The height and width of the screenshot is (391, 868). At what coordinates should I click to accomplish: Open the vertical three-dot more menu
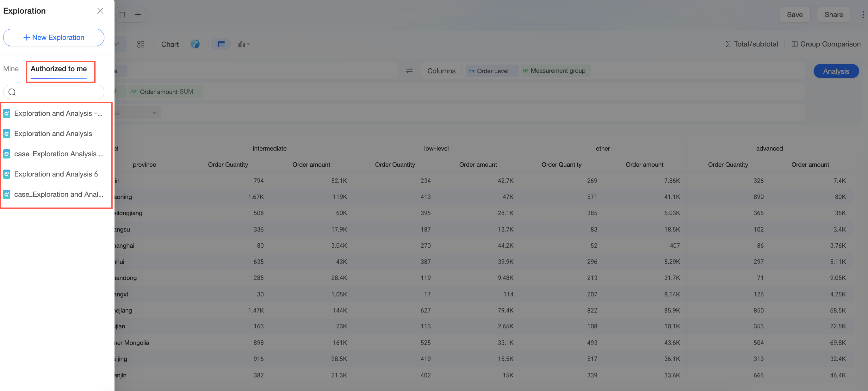tap(863, 15)
